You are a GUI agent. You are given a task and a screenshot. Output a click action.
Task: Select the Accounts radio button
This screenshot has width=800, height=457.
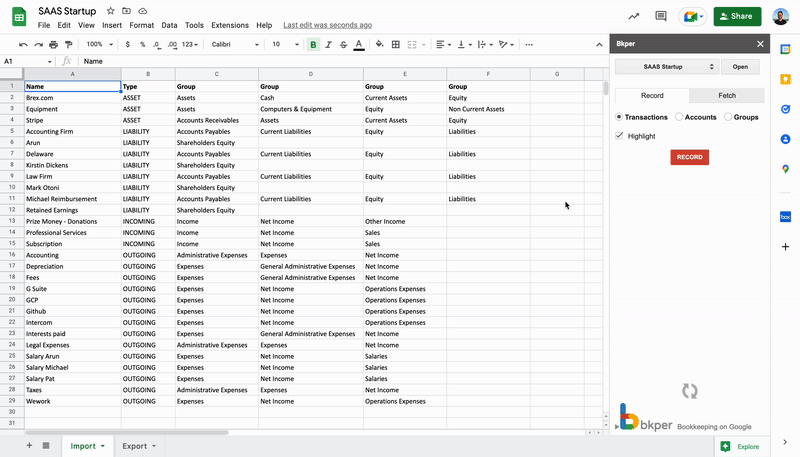coord(679,117)
